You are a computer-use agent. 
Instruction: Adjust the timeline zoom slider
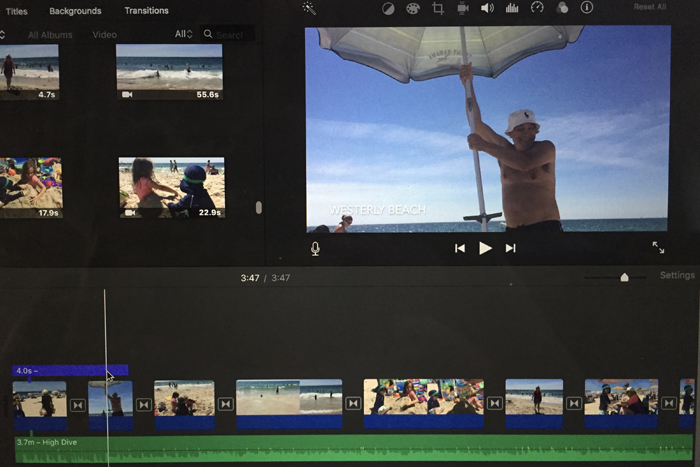pos(624,277)
